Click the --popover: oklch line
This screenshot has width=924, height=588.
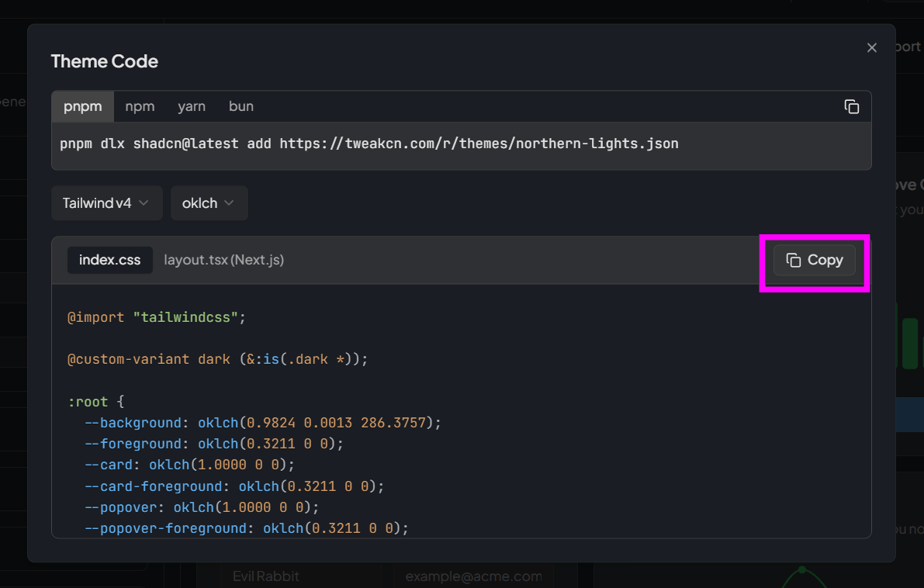(x=202, y=507)
